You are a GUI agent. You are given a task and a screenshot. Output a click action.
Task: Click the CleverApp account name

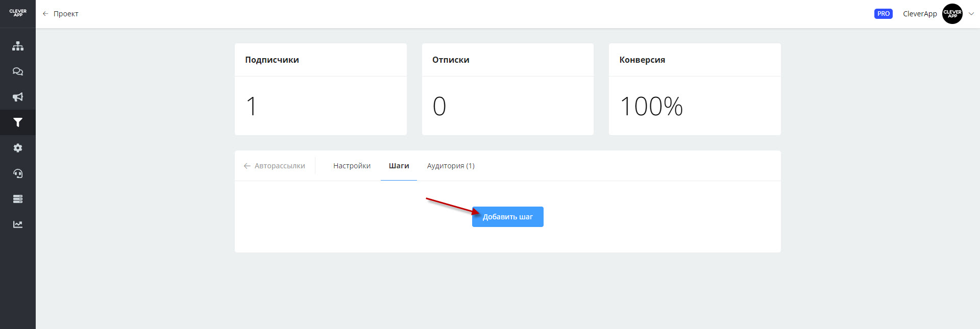tap(920, 14)
